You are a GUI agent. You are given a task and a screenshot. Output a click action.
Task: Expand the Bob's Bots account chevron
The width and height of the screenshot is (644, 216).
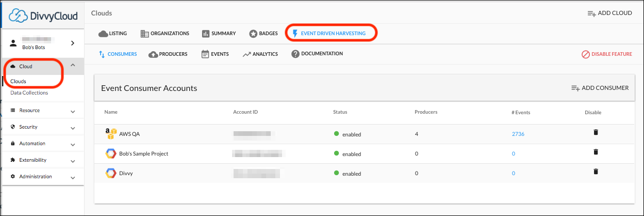73,42
